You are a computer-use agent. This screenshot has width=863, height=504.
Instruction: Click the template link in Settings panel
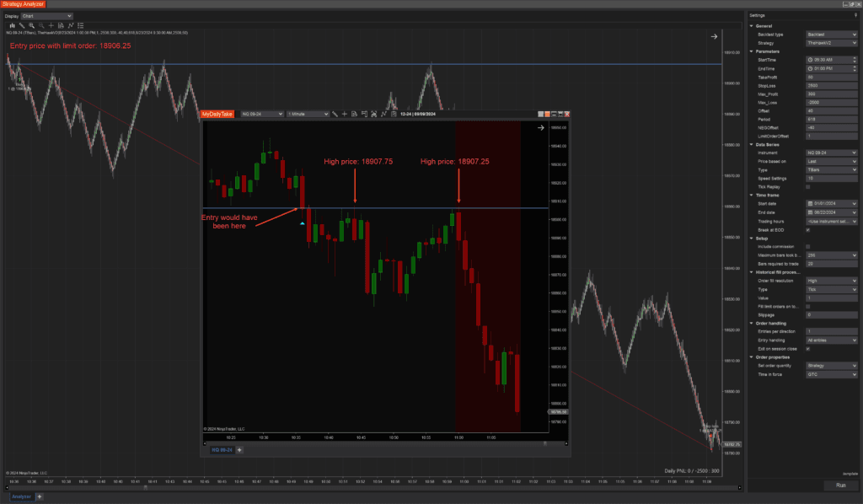coord(850,474)
